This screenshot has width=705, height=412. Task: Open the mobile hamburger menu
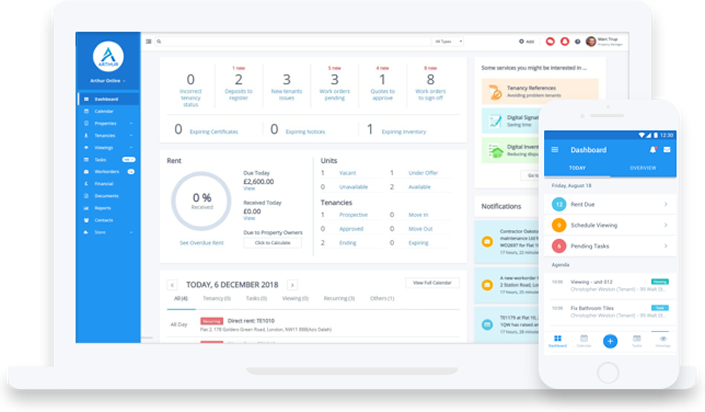click(555, 150)
